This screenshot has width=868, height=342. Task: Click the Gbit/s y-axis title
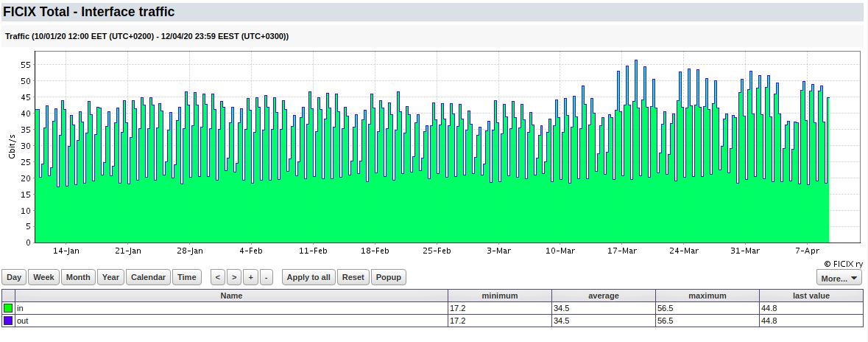12,147
